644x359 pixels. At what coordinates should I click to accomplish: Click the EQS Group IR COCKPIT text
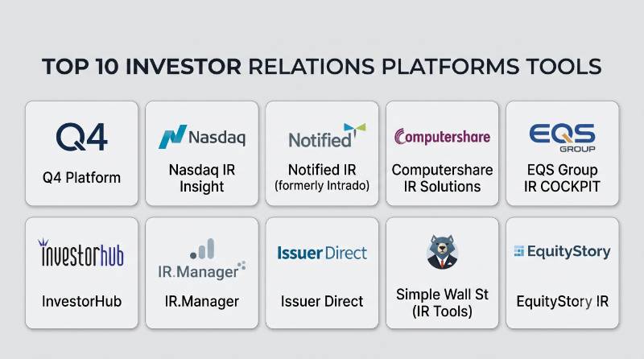(x=562, y=178)
